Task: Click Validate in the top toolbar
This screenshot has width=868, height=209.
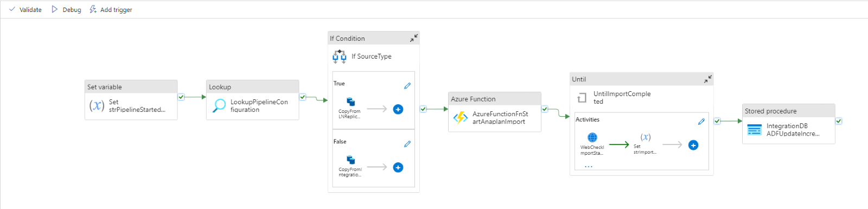Action: point(25,9)
